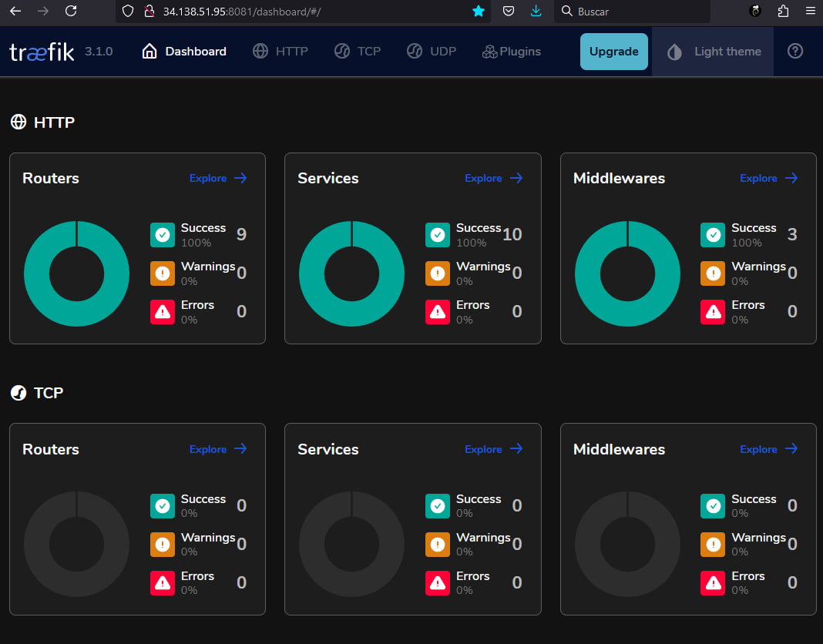This screenshot has height=644, width=823.
Task: Click the Upgrade button
Action: coord(613,52)
